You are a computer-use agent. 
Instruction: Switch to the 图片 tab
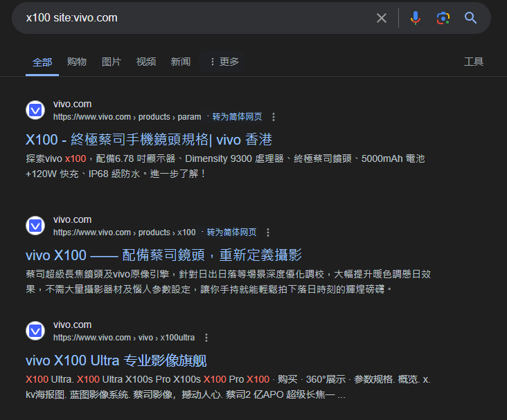pos(112,62)
